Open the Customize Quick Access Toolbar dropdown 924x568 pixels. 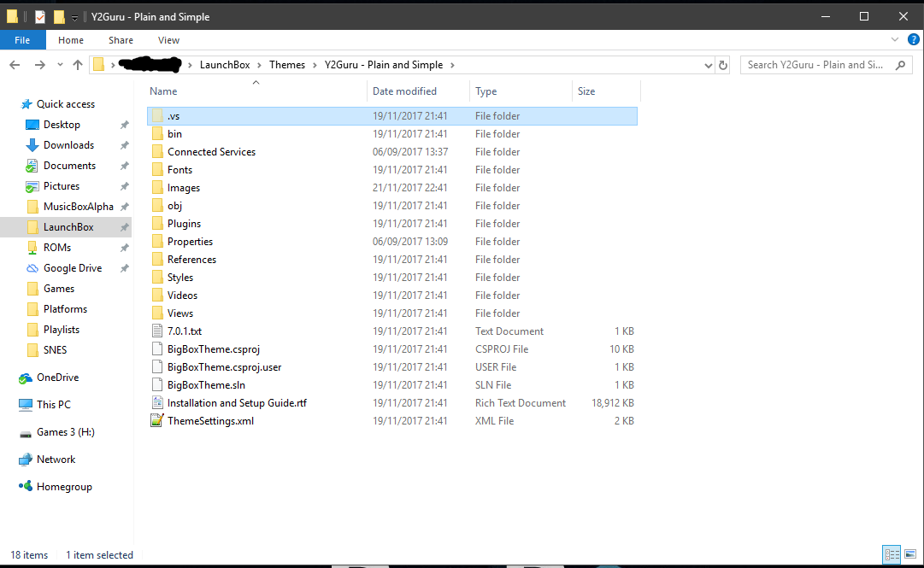pos(75,18)
